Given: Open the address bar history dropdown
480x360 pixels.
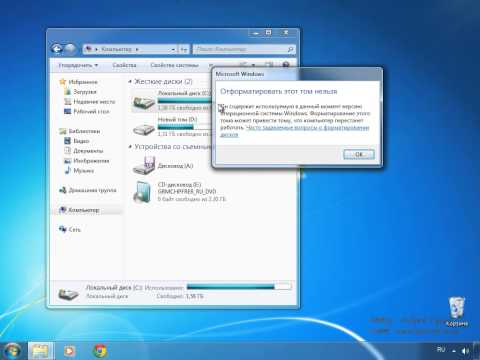Looking at the screenshot, I should coord(173,49).
